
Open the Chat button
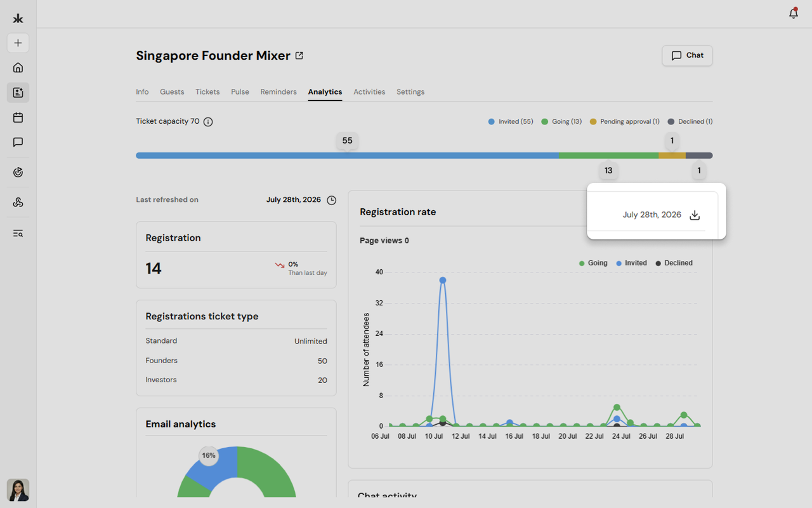pyautogui.click(x=687, y=55)
